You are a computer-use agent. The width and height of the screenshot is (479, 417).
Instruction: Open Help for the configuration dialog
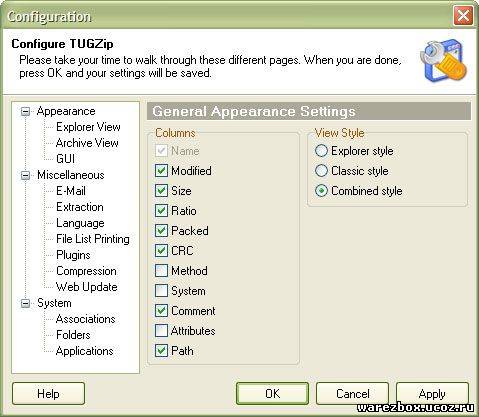pos(48,394)
